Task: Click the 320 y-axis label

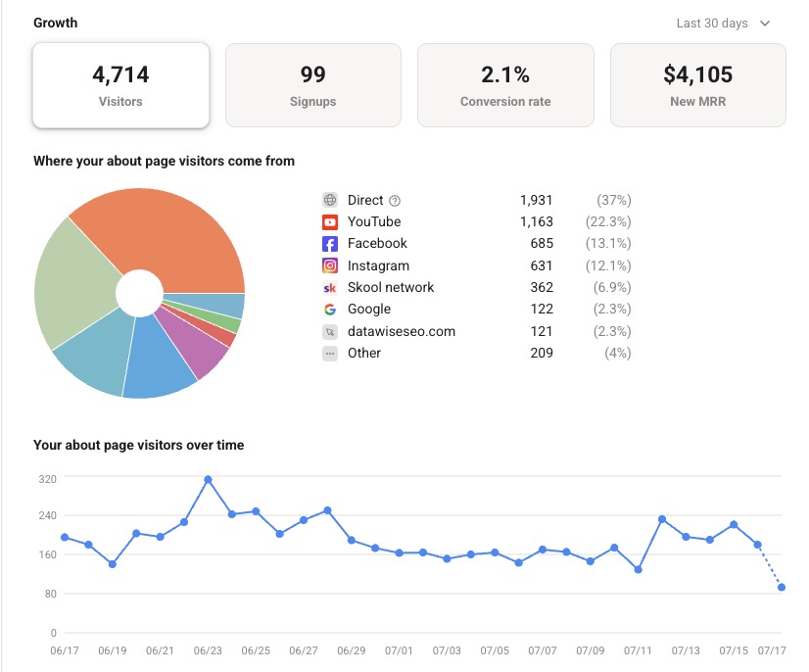Action: 47,479
